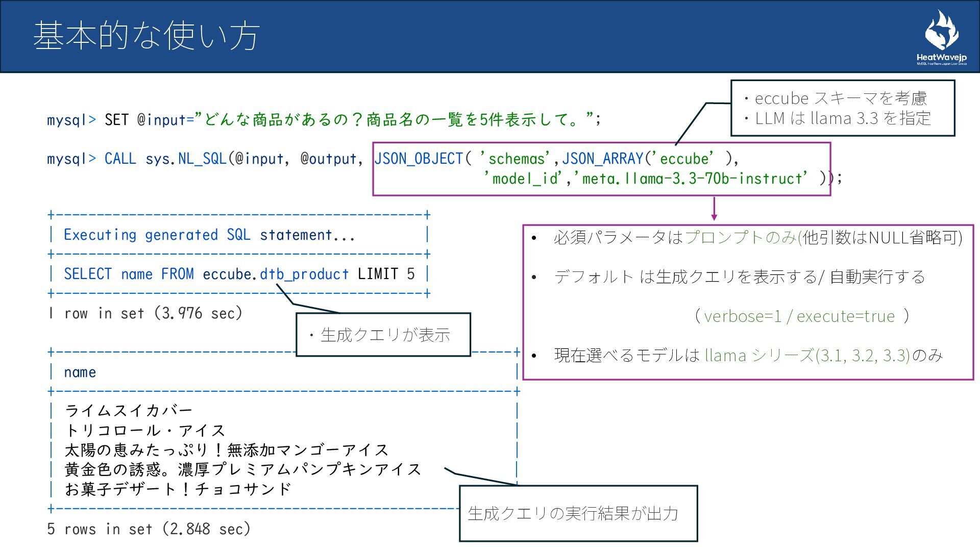The image size is (980, 551).
Task: Click the JSON_OBJECT parameter text
Action: 419,159
